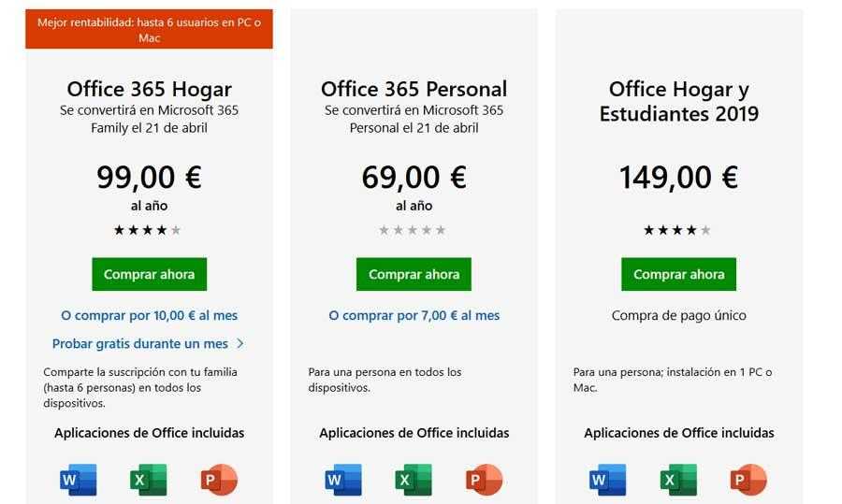
Task: Choose the 7,00 € al mes option
Action: [414, 315]
